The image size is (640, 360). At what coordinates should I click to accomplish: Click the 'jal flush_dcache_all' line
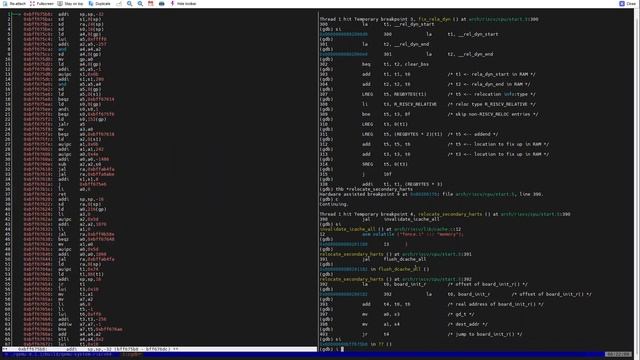373,259
